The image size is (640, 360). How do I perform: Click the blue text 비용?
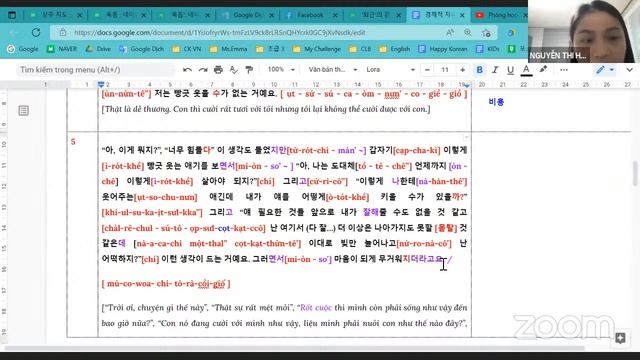(496, 102)
